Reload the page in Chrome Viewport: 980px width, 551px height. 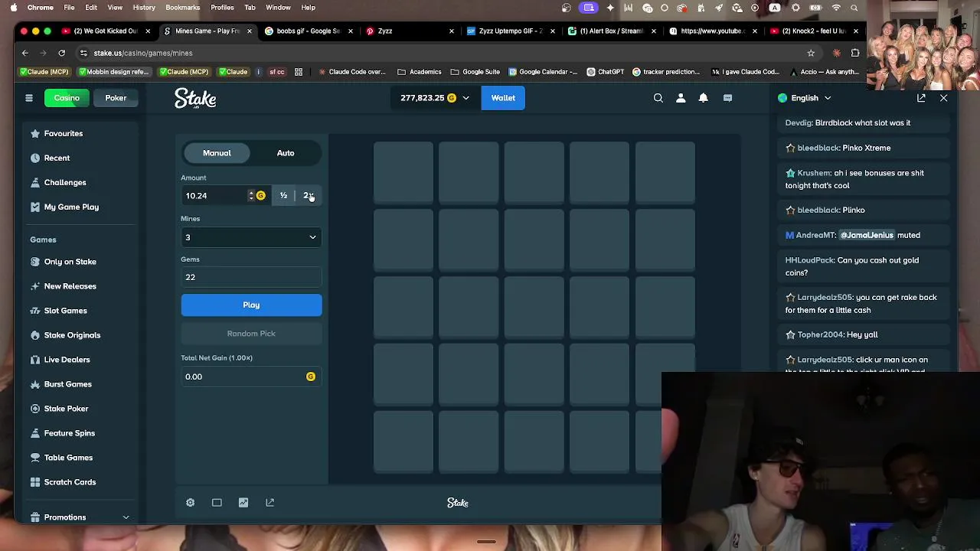[61, 53]
